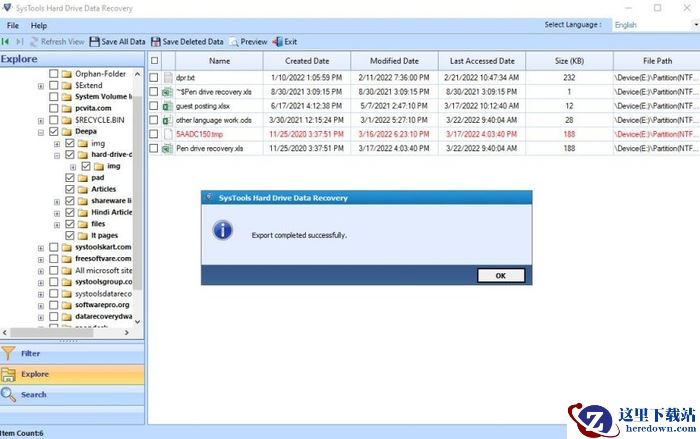Sort by the File Path column header
Viewport: 700px width, 439px height.
tap(657, 61)
